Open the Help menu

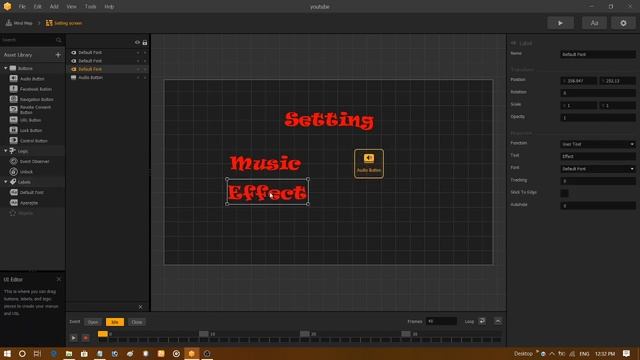[109, 7]
